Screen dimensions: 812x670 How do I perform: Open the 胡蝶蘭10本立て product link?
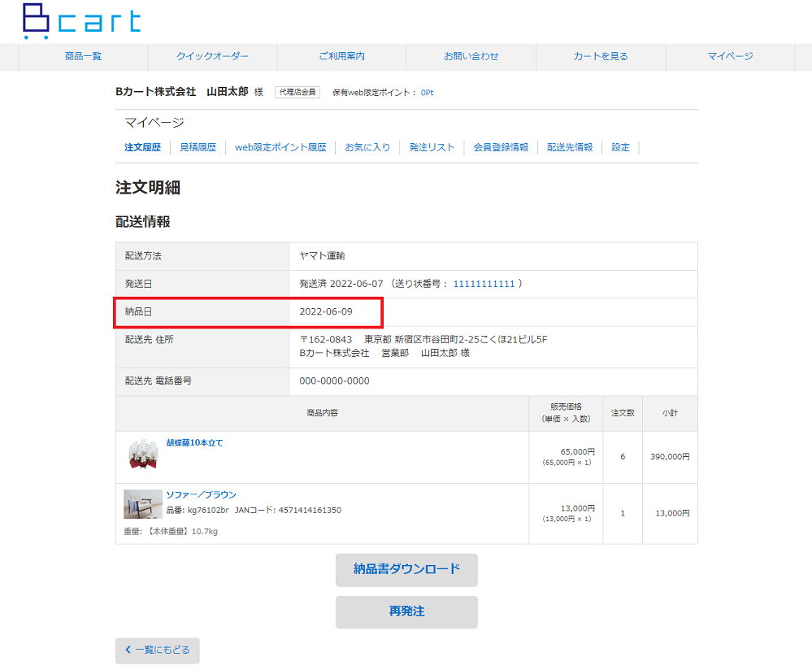(195, 443)
